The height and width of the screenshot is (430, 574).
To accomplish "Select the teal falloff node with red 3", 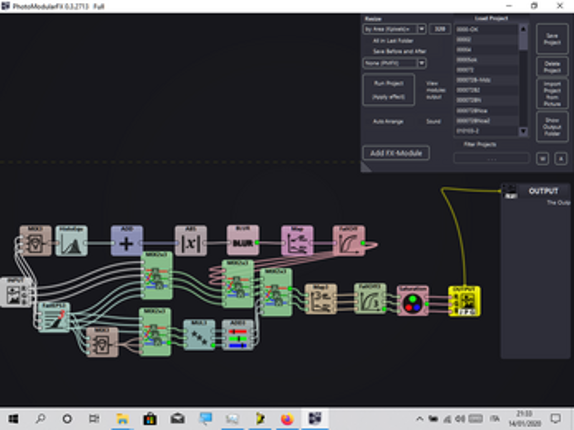I will point(53,317).
